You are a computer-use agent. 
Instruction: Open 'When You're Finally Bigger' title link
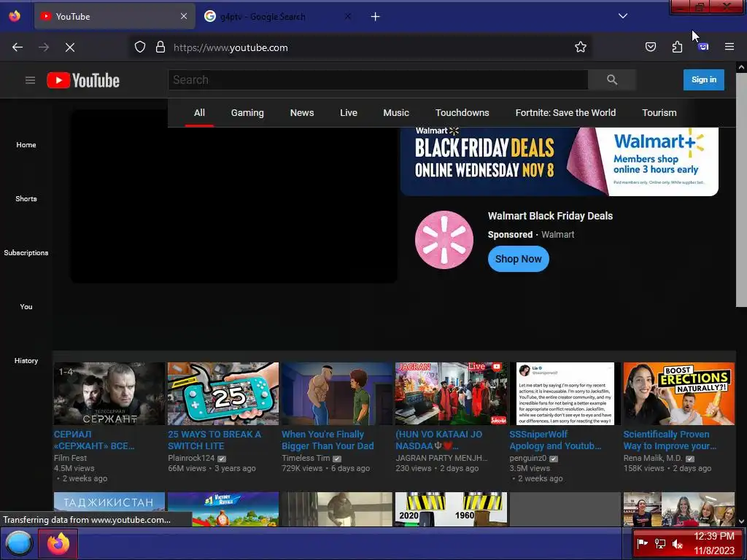click(x=328, y=440)
